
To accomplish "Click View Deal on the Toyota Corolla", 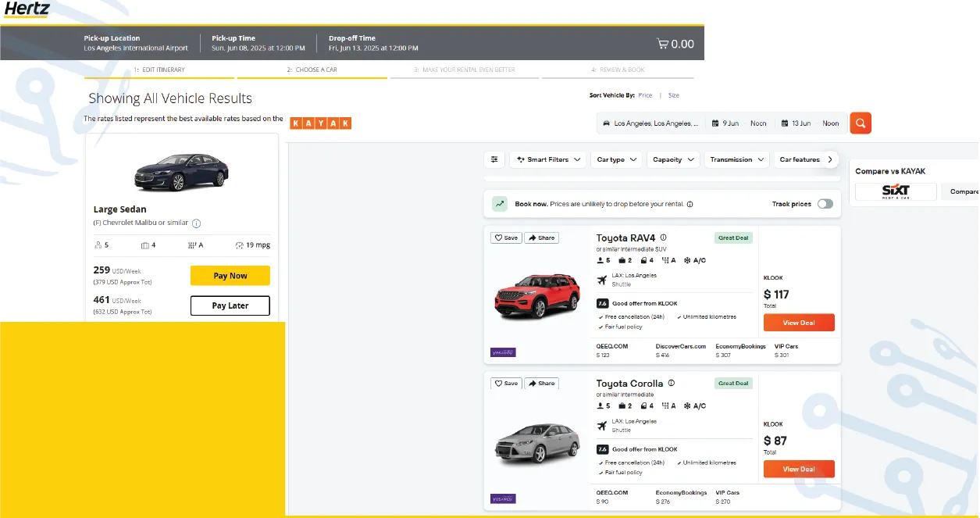I will pos(799,469).
